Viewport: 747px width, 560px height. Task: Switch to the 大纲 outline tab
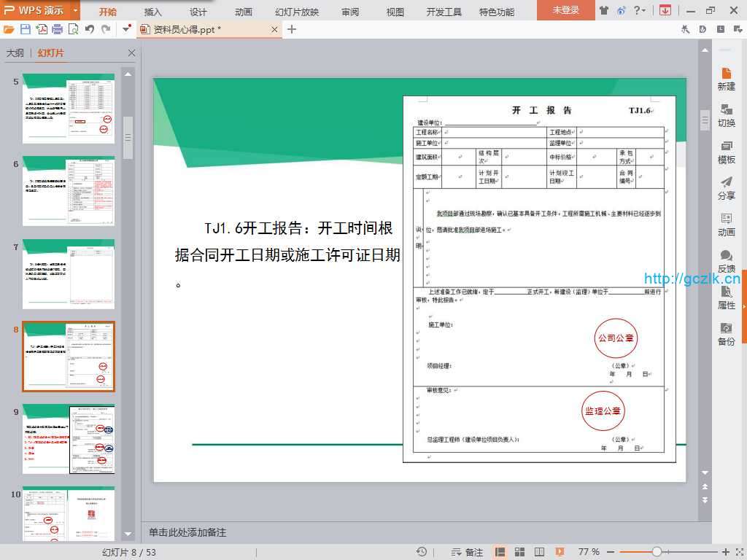15,53
